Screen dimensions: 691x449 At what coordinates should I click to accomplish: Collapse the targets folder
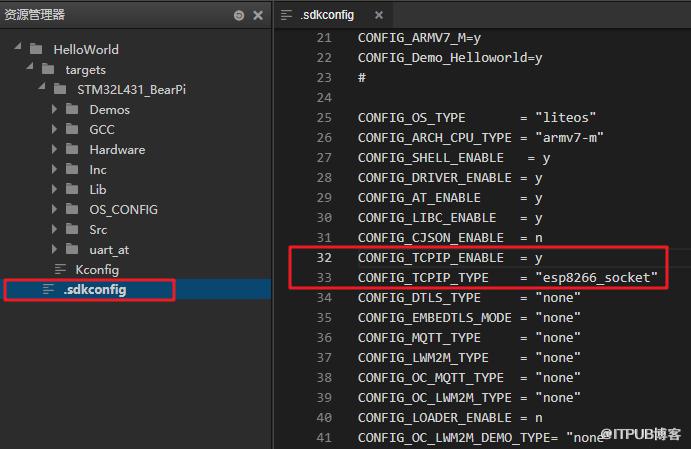click(30, 67)
